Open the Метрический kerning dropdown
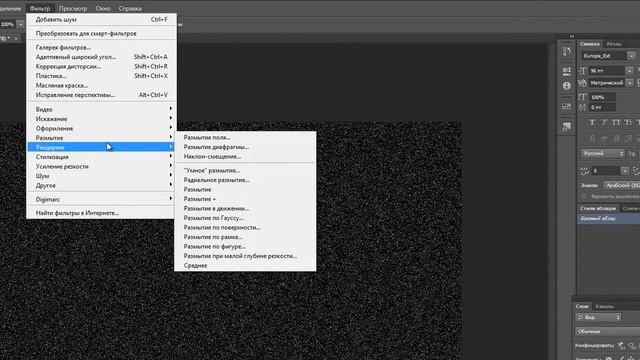Viewport: 640px width, 360px height. (x=629, y=83)
